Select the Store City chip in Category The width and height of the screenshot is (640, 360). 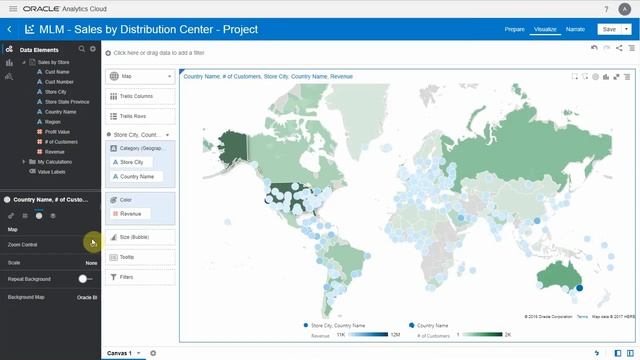(x=131, y=162)
